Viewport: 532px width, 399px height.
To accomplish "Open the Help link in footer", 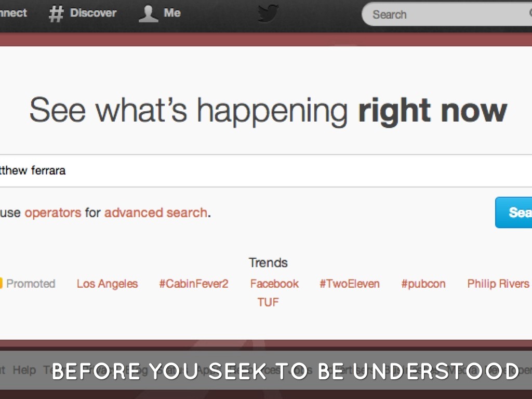I will click(x=24, y=370).
